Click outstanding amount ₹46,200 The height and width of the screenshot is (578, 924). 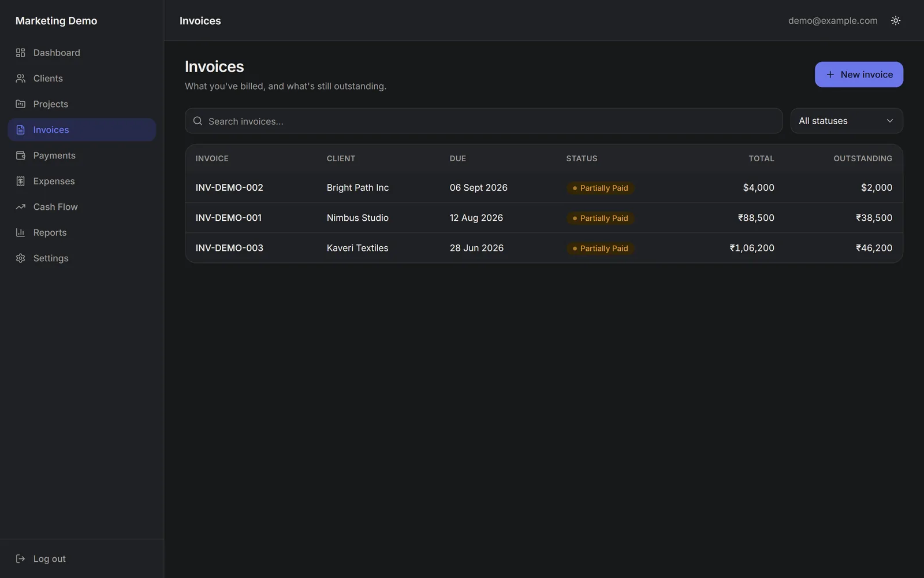[x=874, y=247]
